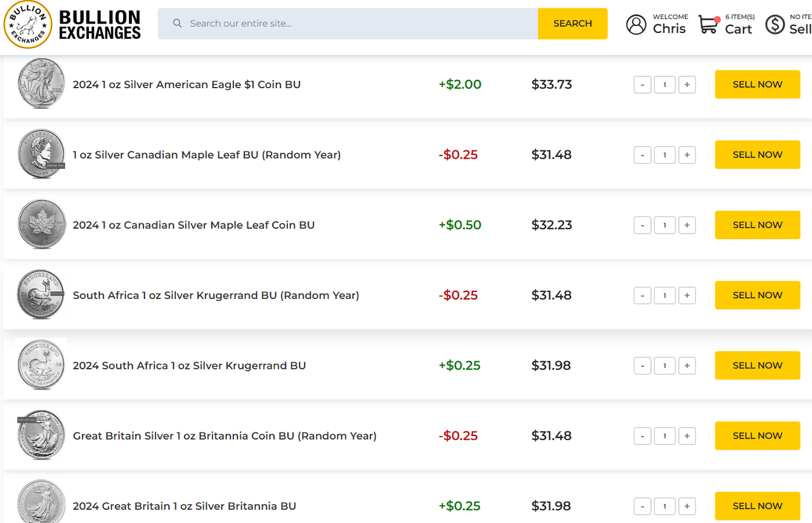This screenshot has width=812, height=523.
Task: Sell now the 2024 South Africa Krugerrand
Action: tap(757, 366)
